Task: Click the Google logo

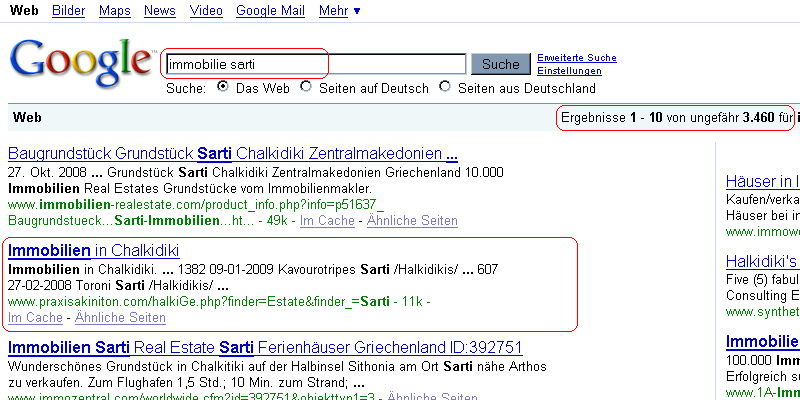Action: [82, 62]
